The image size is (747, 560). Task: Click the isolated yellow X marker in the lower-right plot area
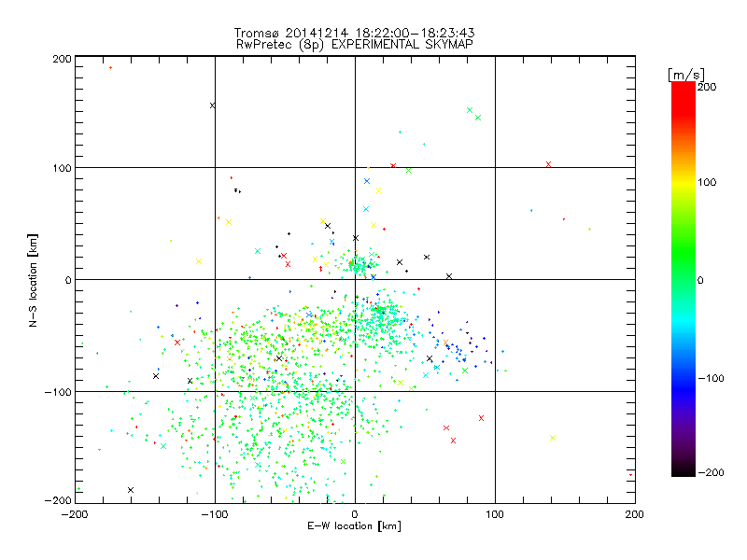pyautogui.click(x=553, y=438)
